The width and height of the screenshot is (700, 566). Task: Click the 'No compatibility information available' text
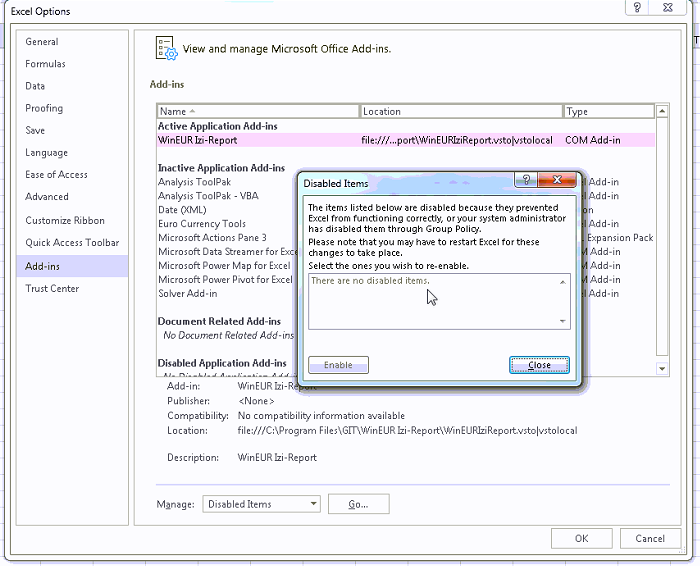(321, 416)
